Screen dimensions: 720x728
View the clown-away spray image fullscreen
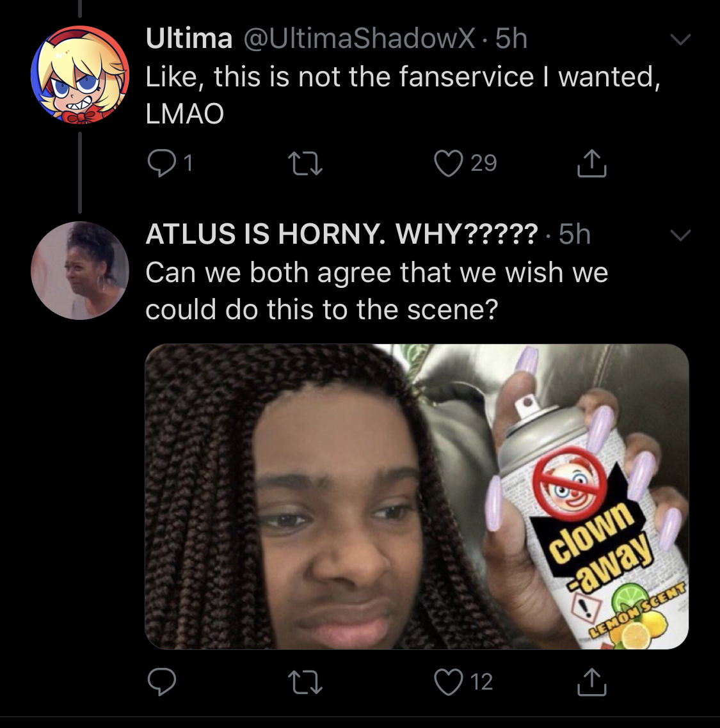[417, 496]
